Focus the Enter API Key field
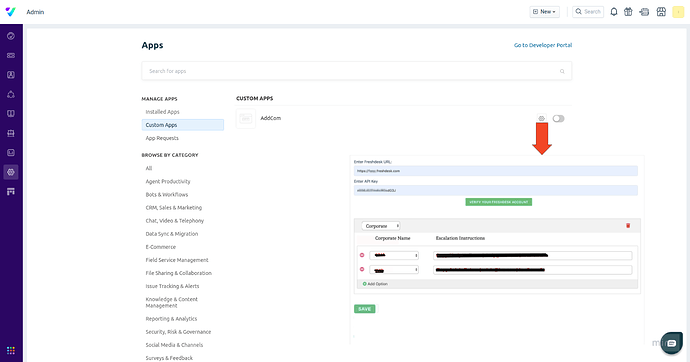Viewport: 690px width, 362px height. (x=495, y=190)
